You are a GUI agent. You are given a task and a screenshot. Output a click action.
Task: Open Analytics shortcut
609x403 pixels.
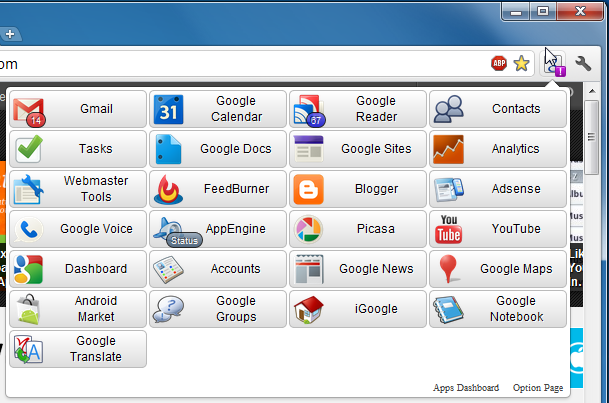[498, 149]
